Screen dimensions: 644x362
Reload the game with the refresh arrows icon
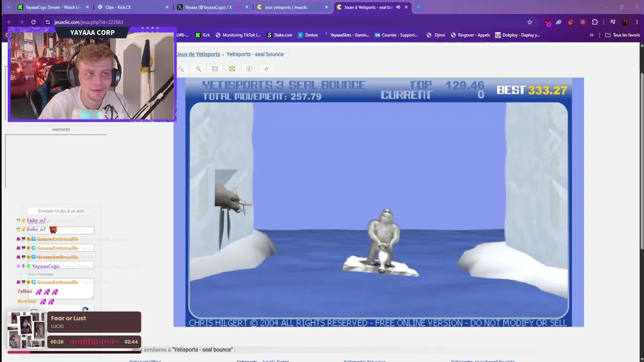point(266,69)
